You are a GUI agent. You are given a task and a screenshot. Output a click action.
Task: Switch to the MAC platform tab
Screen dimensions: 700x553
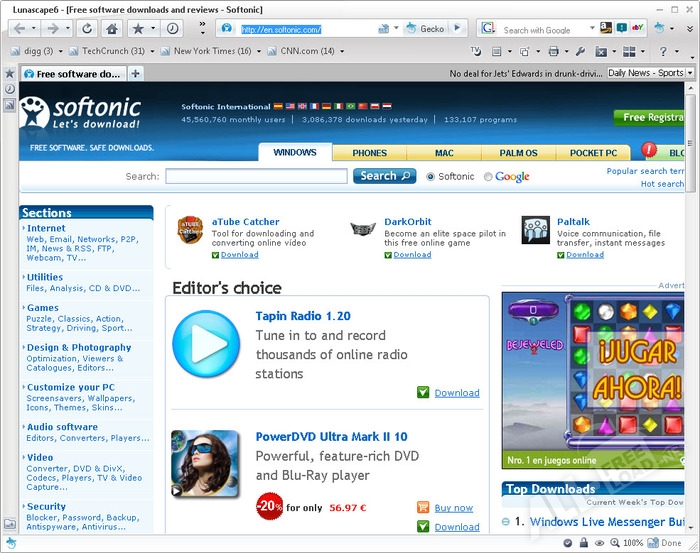click(x=444, y=153)
